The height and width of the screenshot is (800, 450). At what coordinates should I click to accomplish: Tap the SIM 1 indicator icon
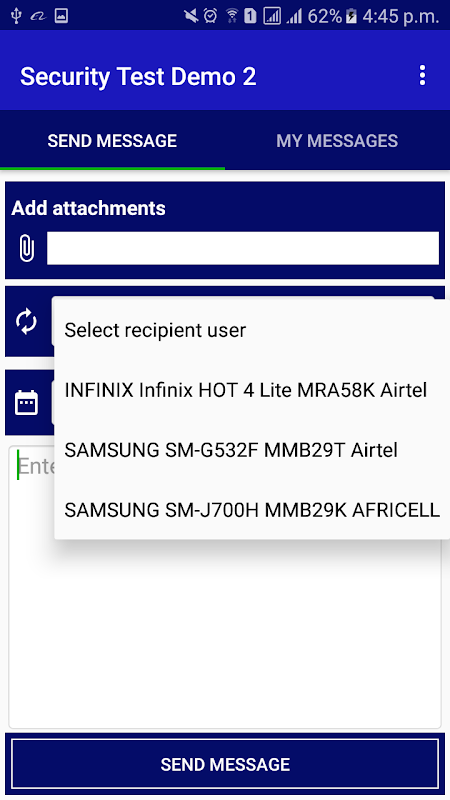tap(250, 16)
